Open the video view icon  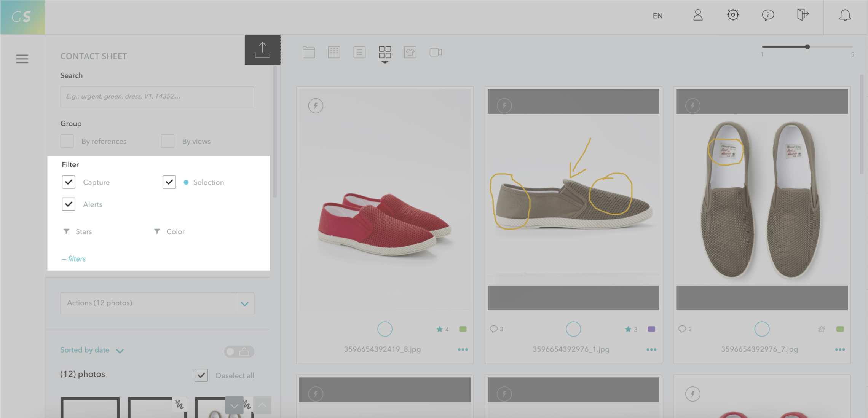pyautogui.click(x=436, y=52)
